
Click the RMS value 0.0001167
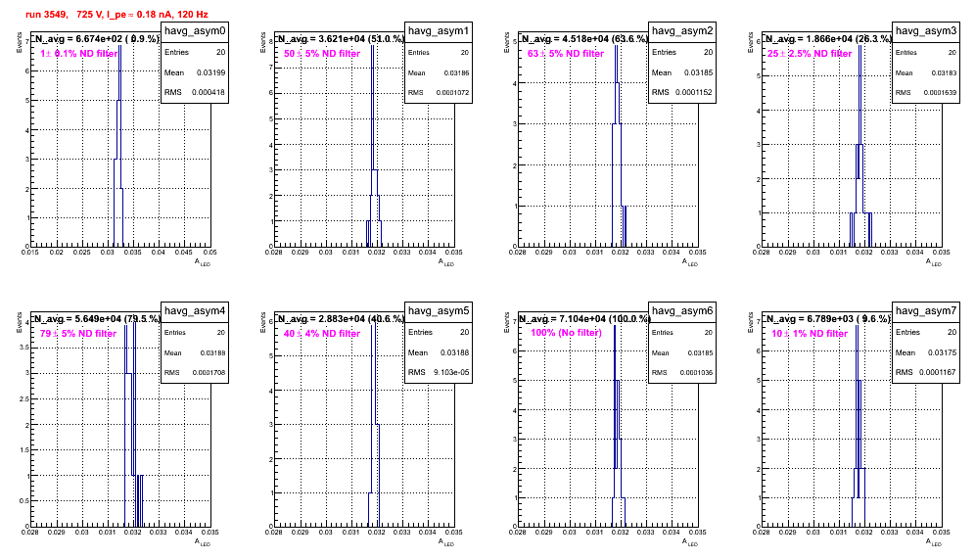tap(937, 372)
